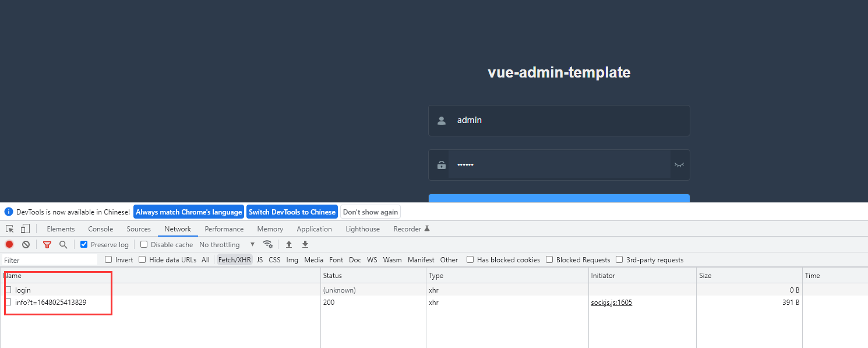Open the sockjs.js:1605 initiator link
The height and width of the screenshot is (348, 868).
pos(611,303)
